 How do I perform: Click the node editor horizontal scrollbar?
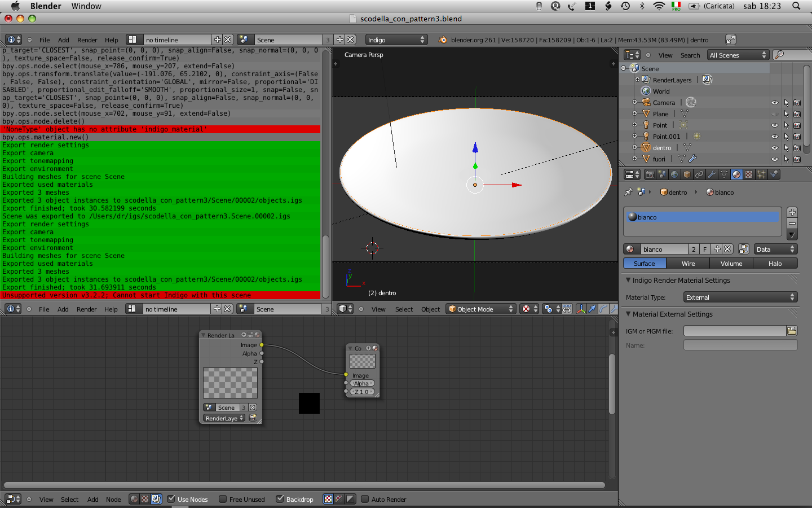304,485
